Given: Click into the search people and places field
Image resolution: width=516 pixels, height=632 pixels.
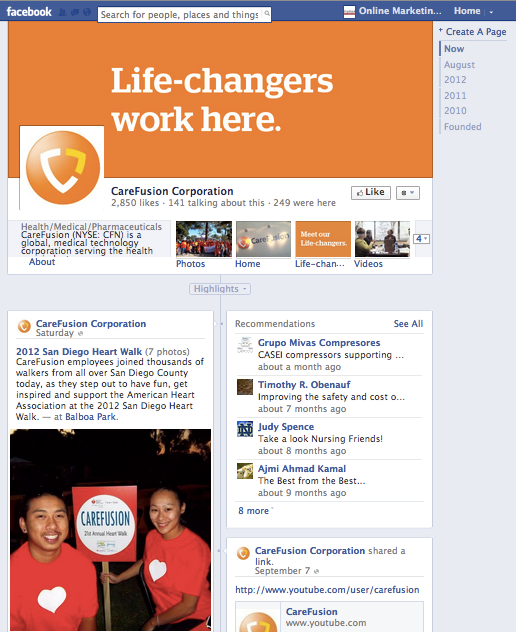Looking at the screenshot, I should click(x=180, y=15).
